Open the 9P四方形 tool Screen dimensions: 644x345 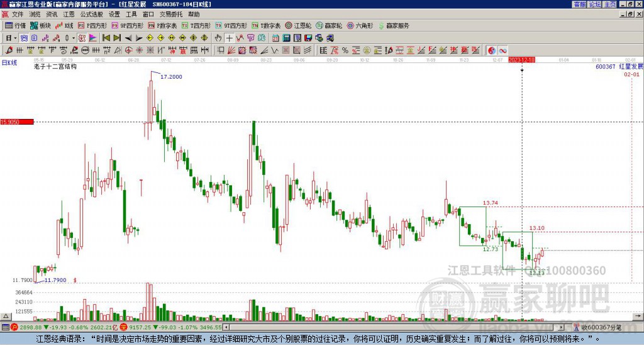pos(127,25)
